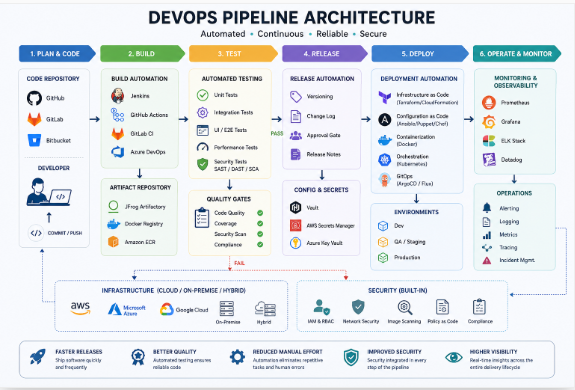The image size is (575, 390).
Task: Click the Higher Visibility eye icon
Action: click(x=454, y=357)
